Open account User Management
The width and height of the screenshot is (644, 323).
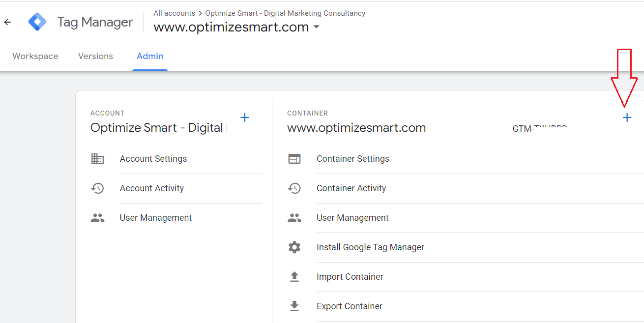coord(156,218)
